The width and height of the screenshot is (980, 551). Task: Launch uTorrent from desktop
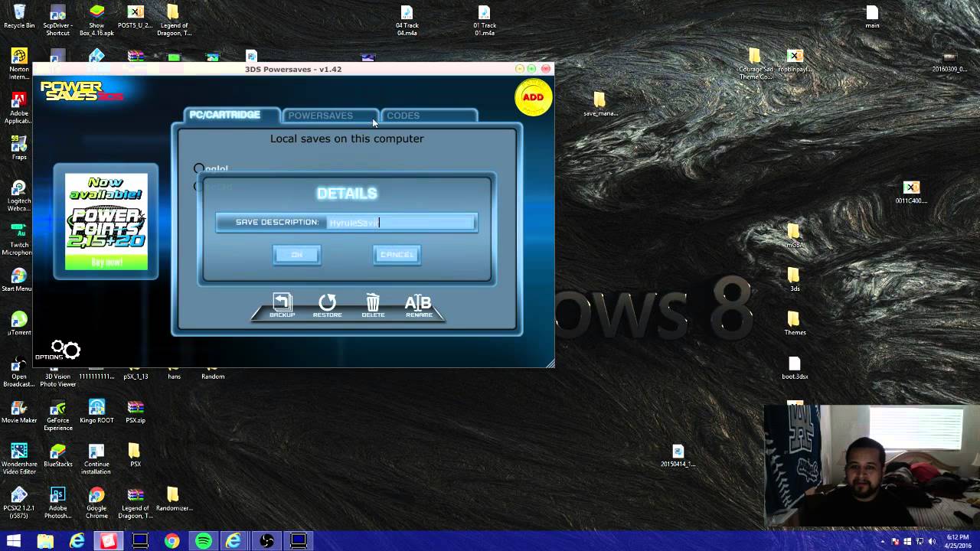(x=19, y=323)
